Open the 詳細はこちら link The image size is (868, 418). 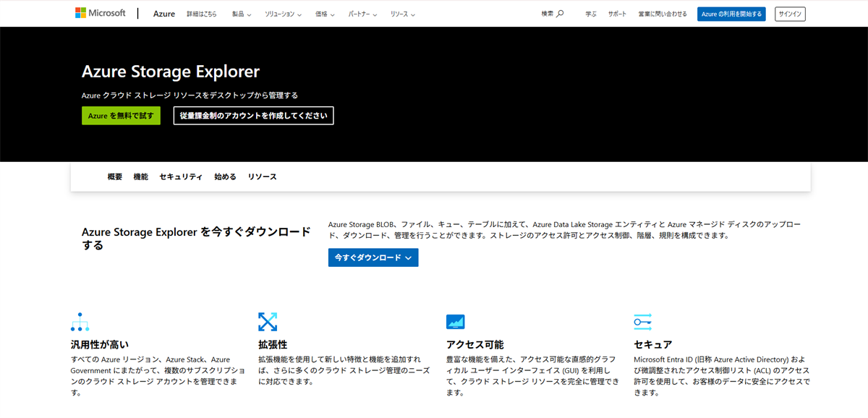coord(202,14)
